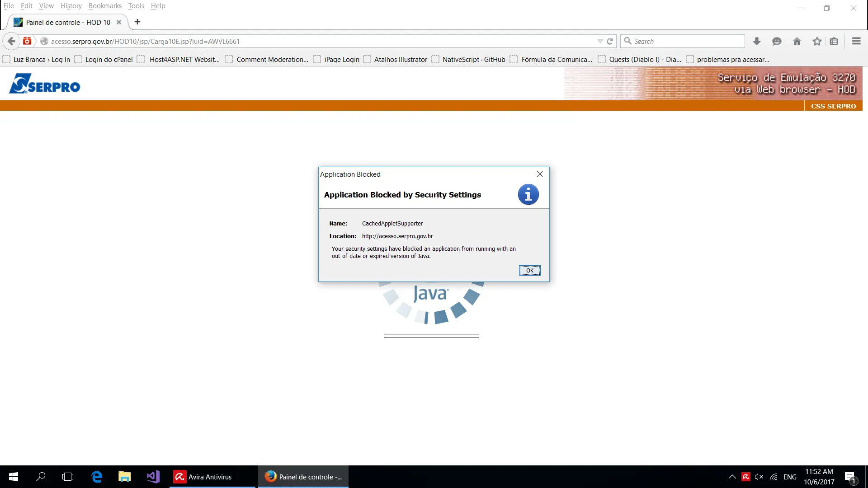Show hidden system tray icons chevron
Viewport: 868px width, 488px height.
(732, 477)
